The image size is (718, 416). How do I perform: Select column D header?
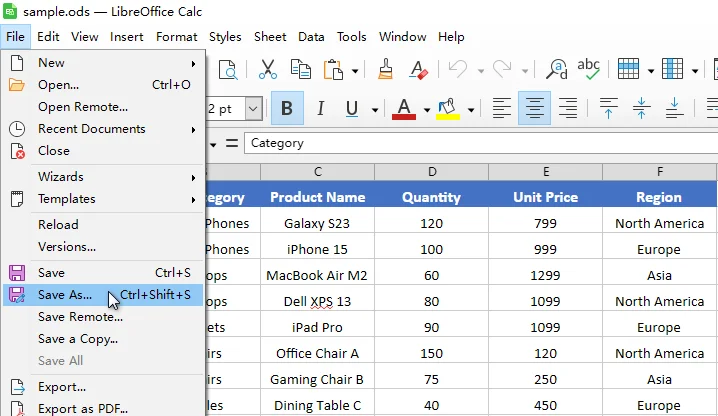click(x=431, y=172)
